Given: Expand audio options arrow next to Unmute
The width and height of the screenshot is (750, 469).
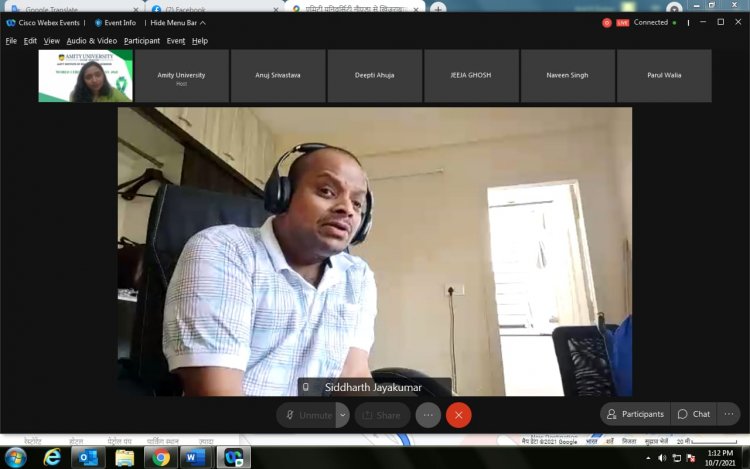Looking at the screenshot, I should pyautogui.click(x=343, y=415).
